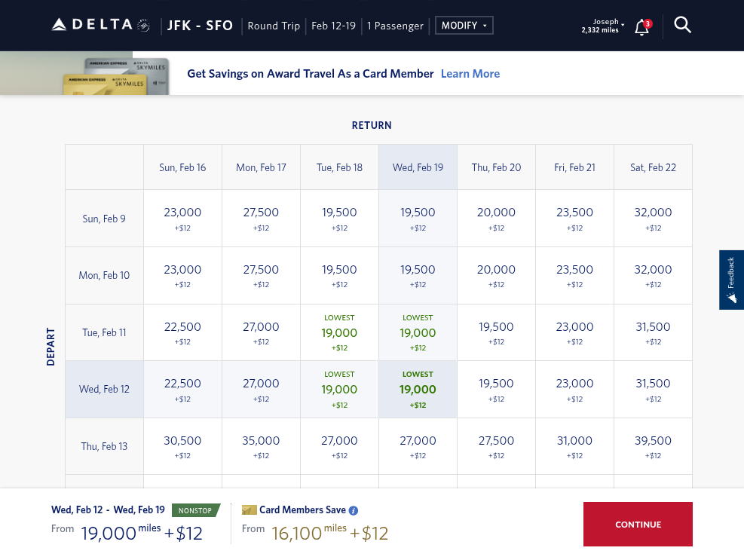Screen dimensions: 744x560
Task: Click the Card Members Save info icon
Action: (354, 511)
